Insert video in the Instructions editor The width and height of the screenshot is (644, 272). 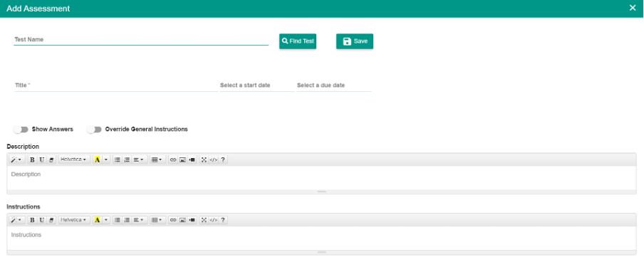(192, 220)
